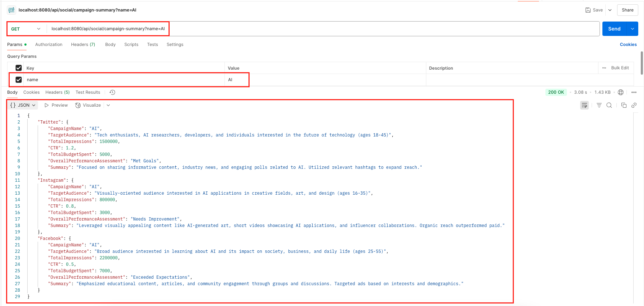644x306 pixels.
Task: Click the copy response icon
Action: 624,105
